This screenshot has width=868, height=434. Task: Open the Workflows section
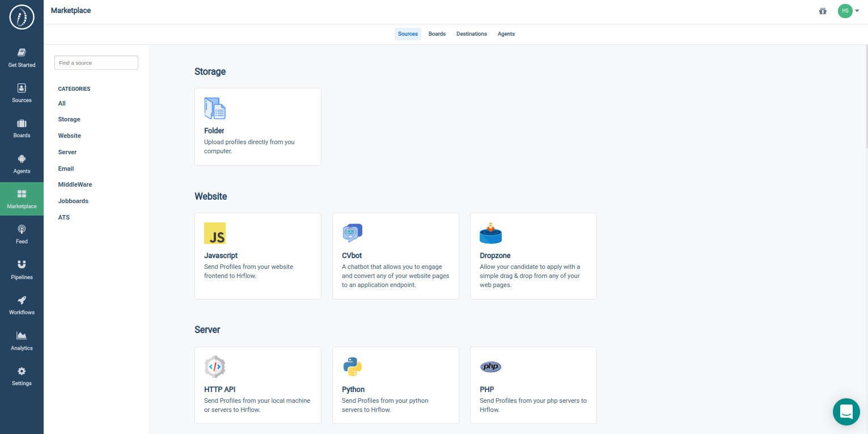22,305
